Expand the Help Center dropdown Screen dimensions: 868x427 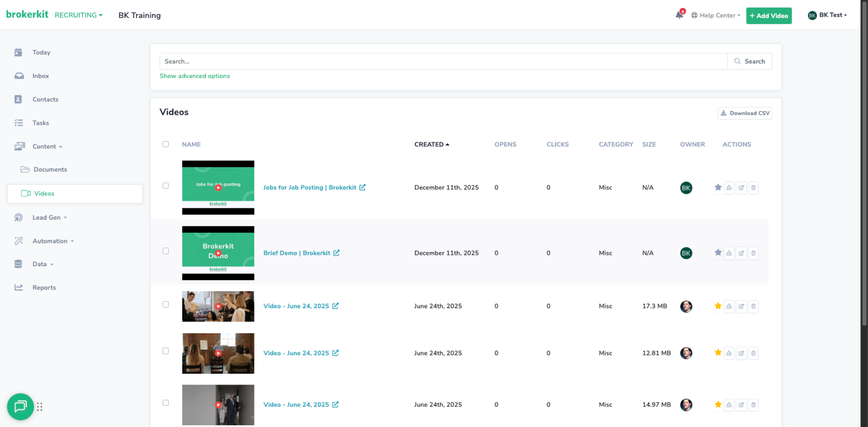(716, 15)
